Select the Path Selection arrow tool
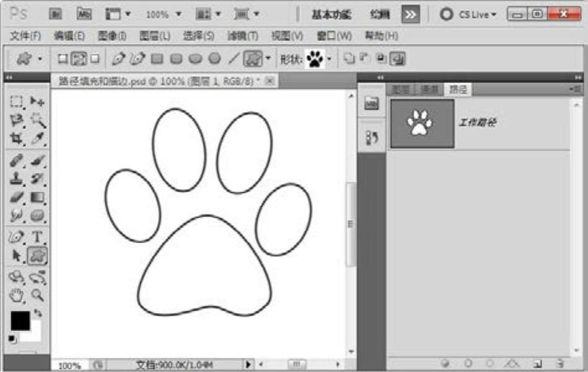Viewport: 588px width, 372px height. [x=17, y=255]
